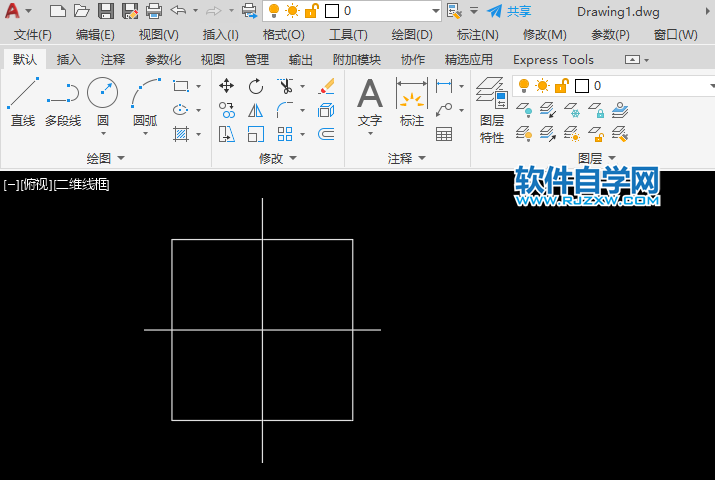This screenshot has height=480, width=715.
Task: Click the Undo arrow
Action: (x=178, y=10)
